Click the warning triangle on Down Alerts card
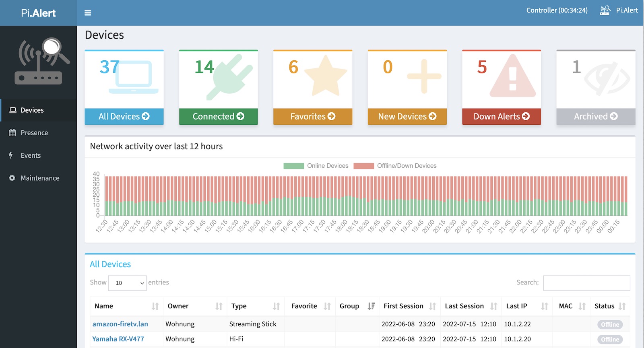644x348 pixels. 512,76
